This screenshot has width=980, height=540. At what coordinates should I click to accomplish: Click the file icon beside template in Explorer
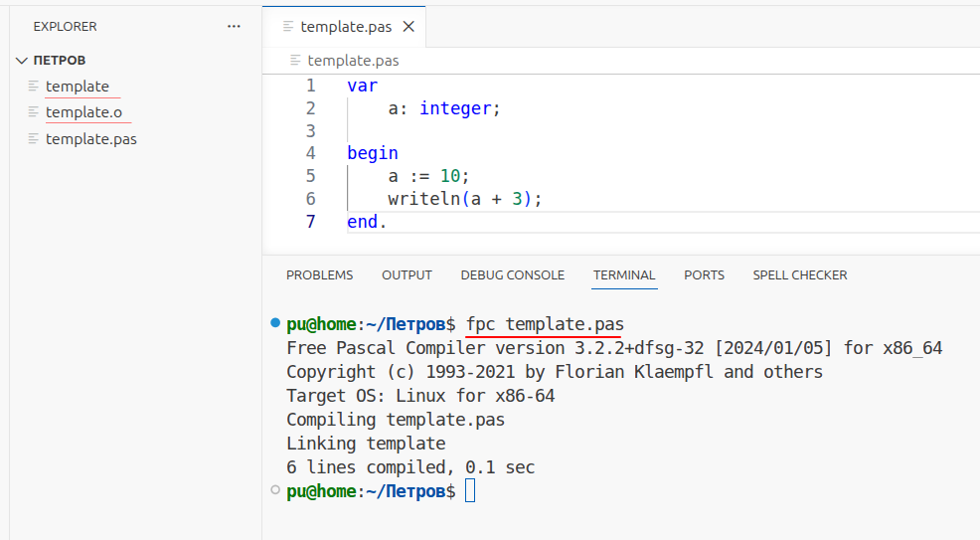click(x=34, y=87)
